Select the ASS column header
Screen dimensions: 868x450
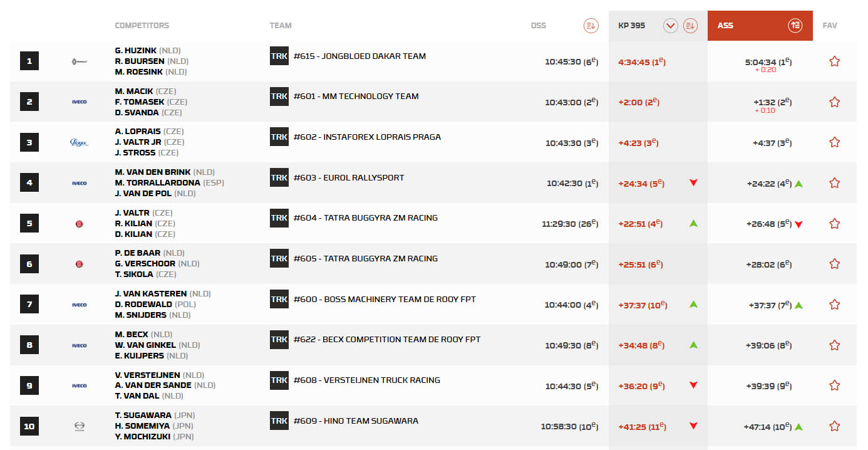726,26
